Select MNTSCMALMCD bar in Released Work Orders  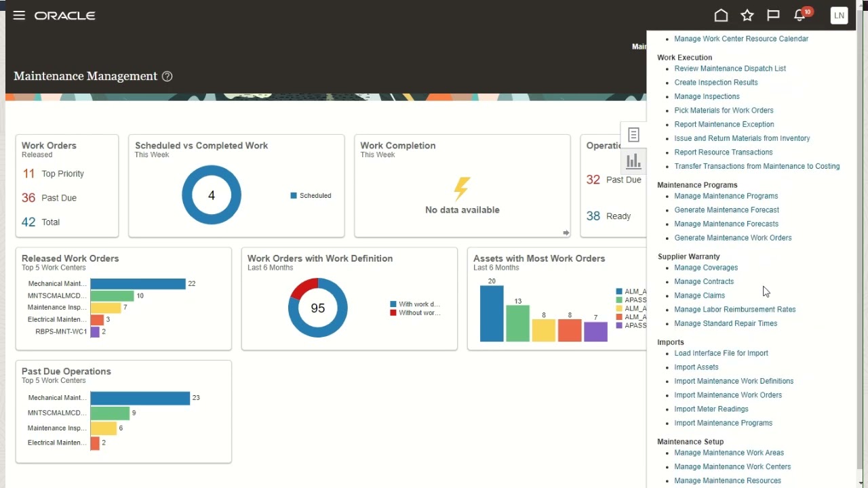point(112,296)
